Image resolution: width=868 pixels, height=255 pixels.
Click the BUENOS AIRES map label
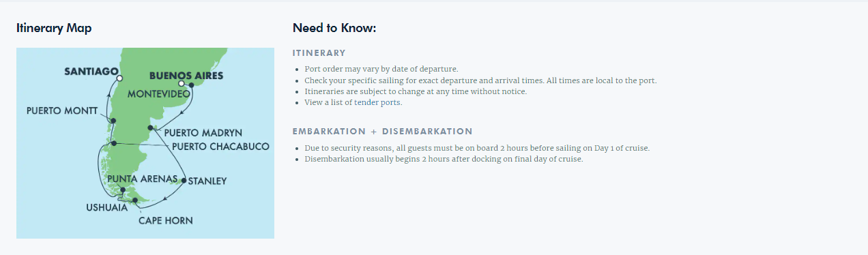coord(186,76)
